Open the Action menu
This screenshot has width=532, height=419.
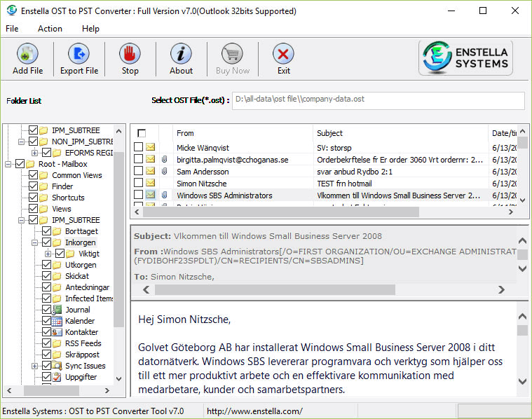tap(50, 29)
